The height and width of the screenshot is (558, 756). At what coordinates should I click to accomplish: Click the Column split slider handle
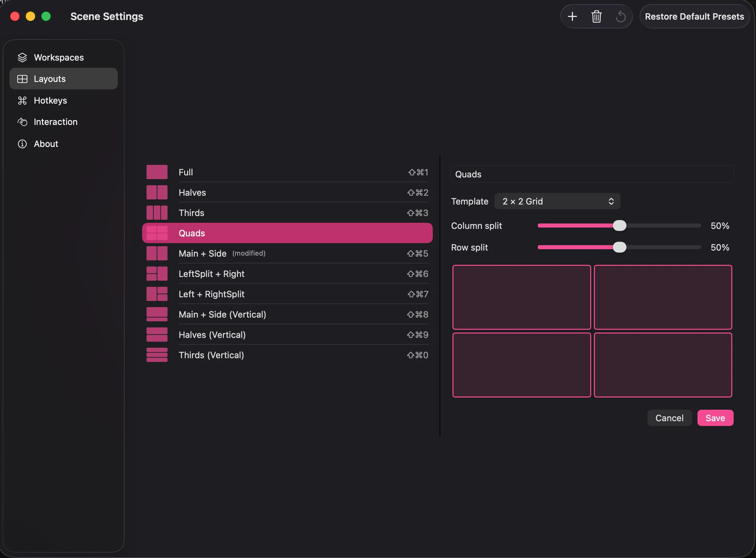point(620,226)
